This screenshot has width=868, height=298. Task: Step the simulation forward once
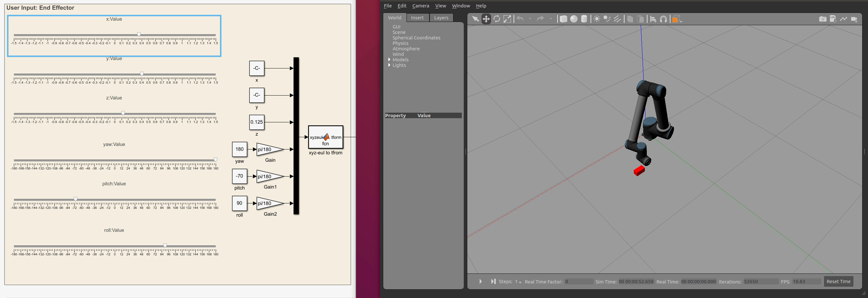(x=493, y=281)
